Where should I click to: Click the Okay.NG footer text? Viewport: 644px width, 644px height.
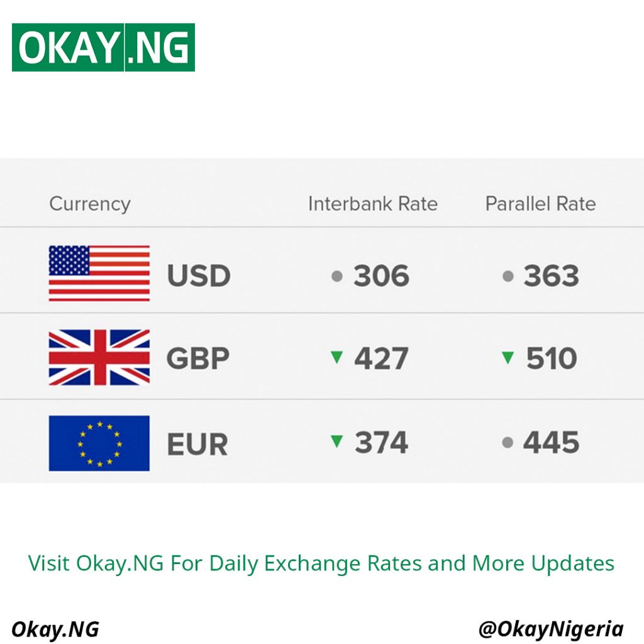pos(55,629)
